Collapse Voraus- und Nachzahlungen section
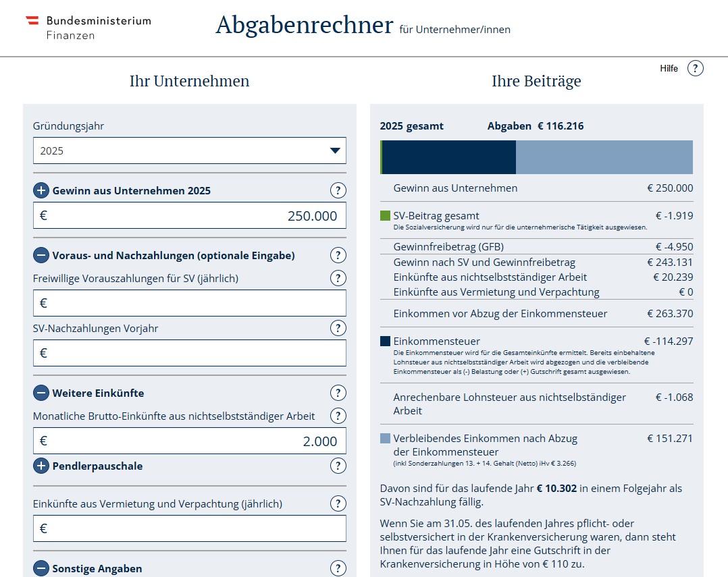Image resolution: width=728 pixels, height=577 pixels. tap(41, 255)
